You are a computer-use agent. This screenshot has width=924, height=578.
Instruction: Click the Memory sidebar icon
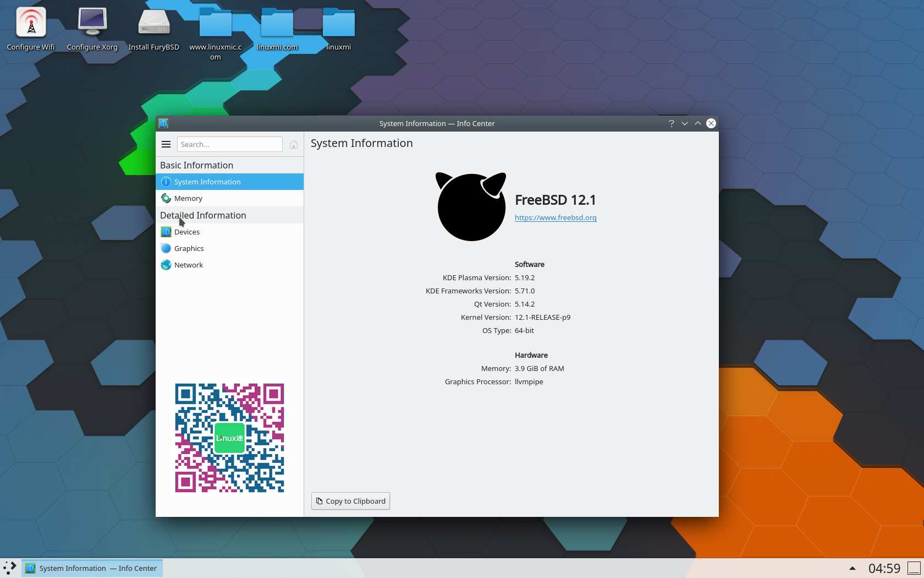click(x=166, y=198)
